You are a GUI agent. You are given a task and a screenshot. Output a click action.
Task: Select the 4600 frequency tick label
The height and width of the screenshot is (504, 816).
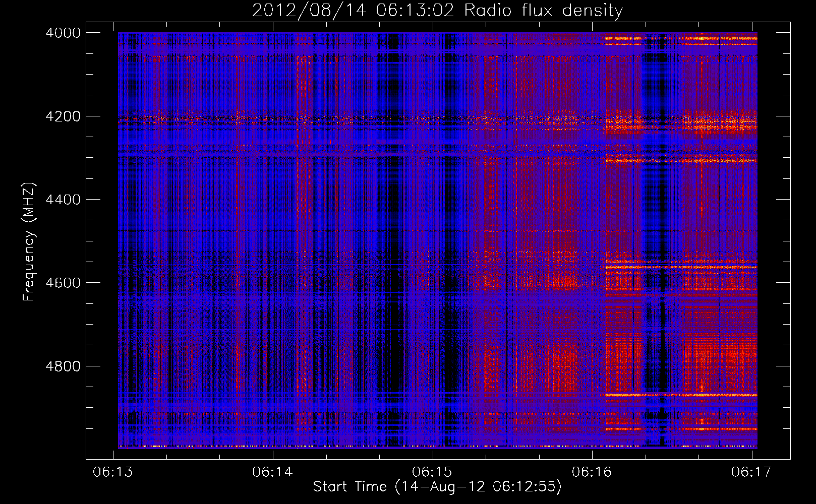(63, 283)
